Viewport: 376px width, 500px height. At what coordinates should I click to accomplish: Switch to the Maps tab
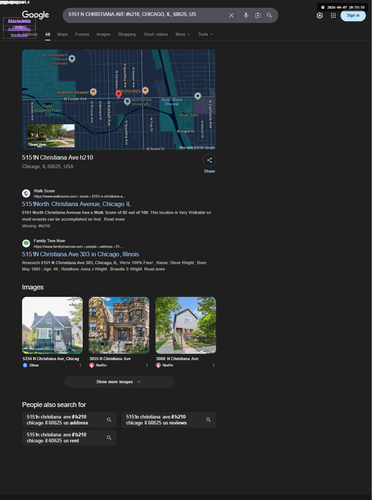pyautogui.click(x=62, y=34)
